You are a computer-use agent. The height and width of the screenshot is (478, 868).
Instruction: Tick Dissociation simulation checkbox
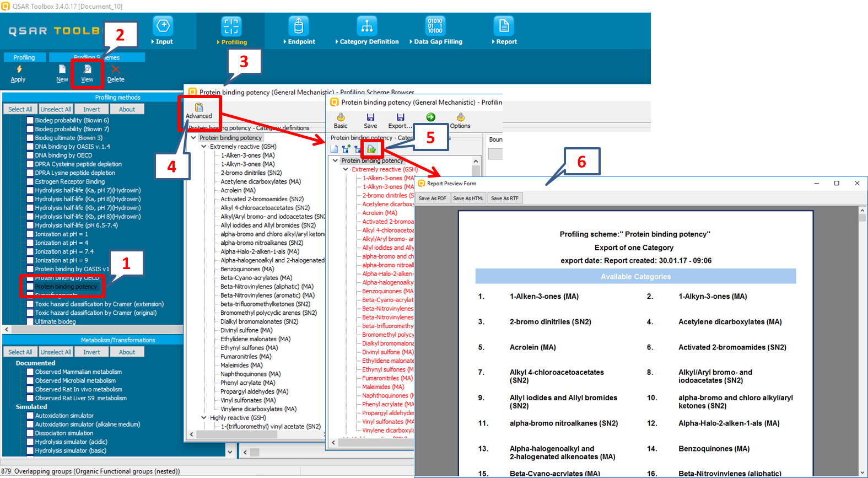click(30, 433)
